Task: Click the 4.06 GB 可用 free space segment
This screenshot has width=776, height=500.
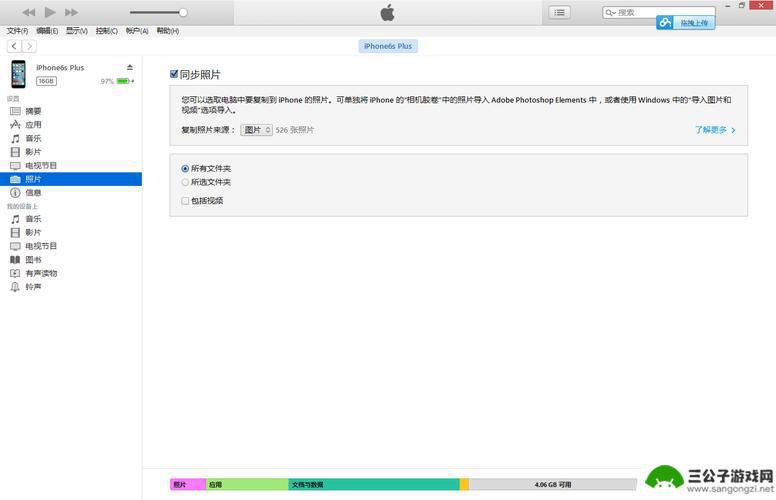Action: point(553,485)
